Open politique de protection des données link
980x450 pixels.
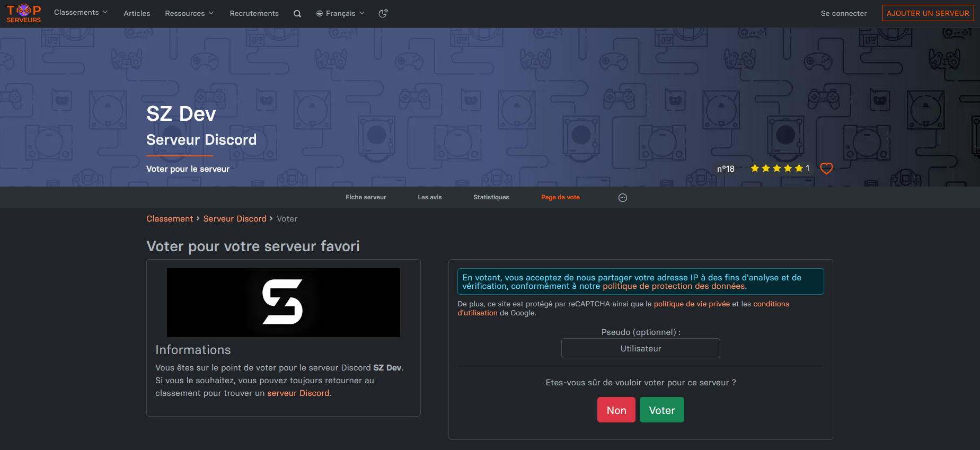pyautogui.click(x=674, y=286)
